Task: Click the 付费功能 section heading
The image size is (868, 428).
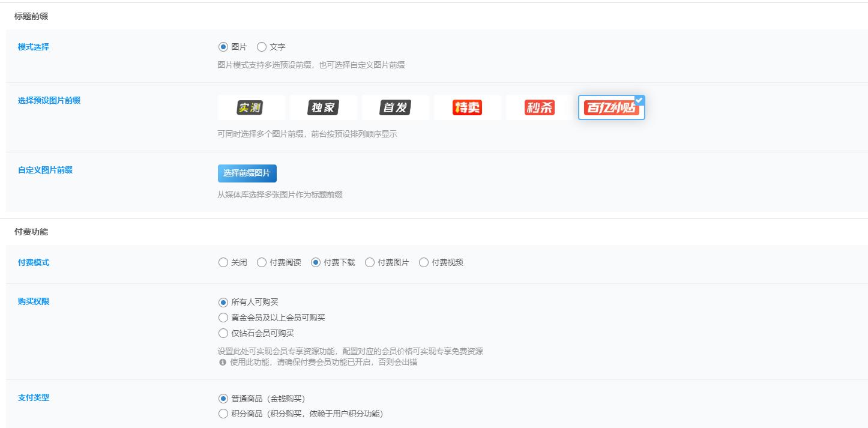Action: tap(31, 232)
